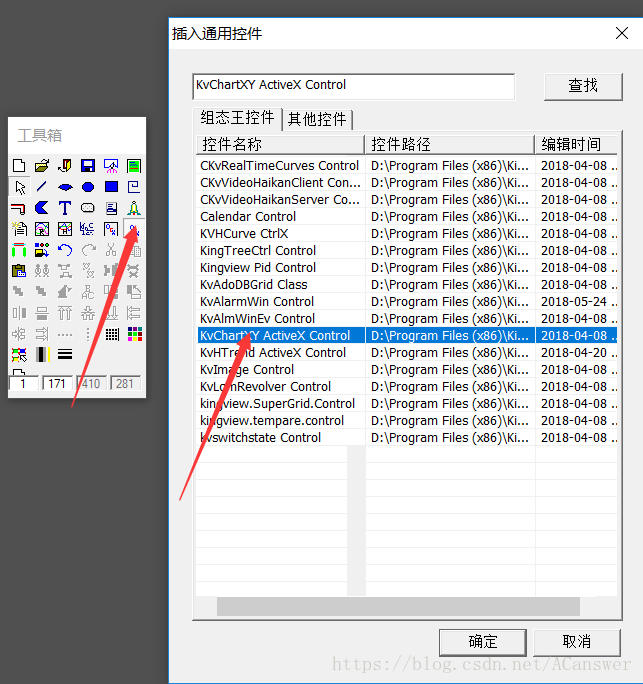Select KVHCurve CtrlX row
The height and width of the screenshot is (684, 643).
tap(407, 234)
